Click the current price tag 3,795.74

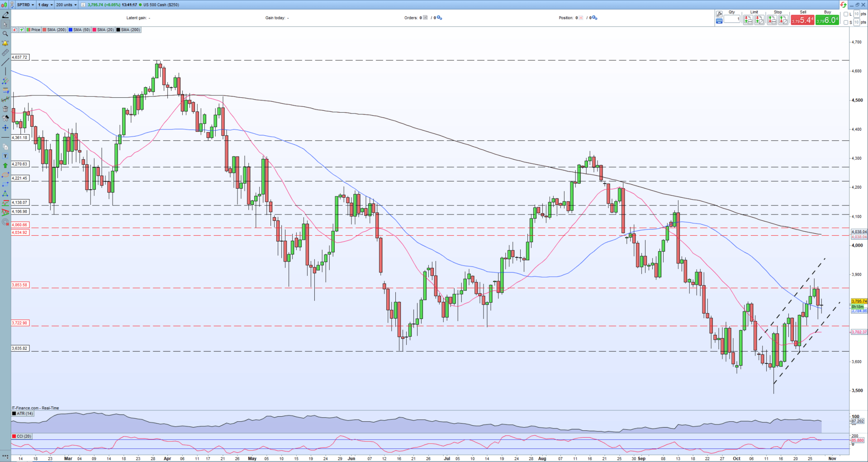point(859,301)
